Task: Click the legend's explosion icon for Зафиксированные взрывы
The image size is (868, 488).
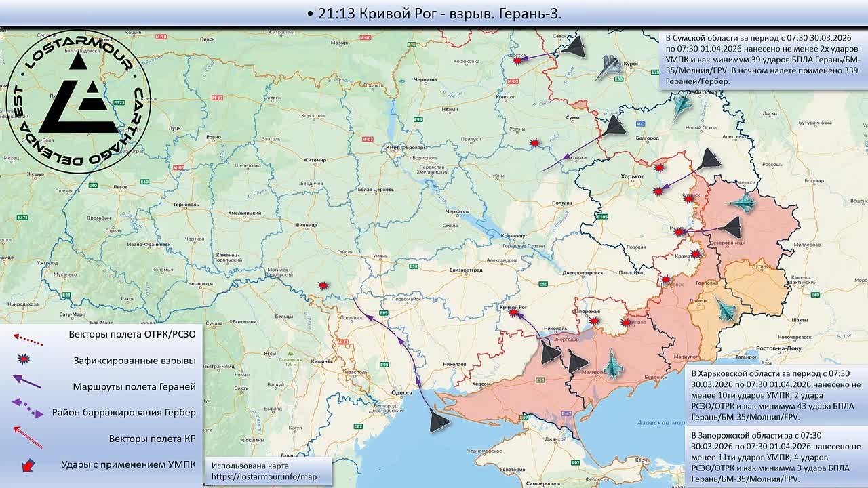Action: tap(24, 359)
